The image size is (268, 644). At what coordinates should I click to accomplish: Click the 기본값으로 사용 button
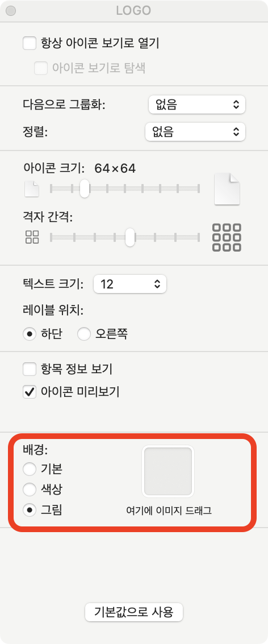click(x=134, y=612)
